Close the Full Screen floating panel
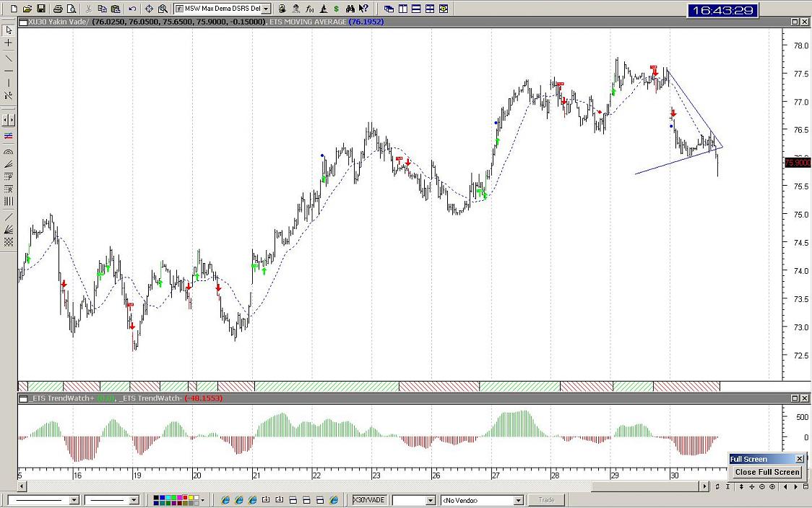Screen dimensions: 812x508 (x=799, y=459)
